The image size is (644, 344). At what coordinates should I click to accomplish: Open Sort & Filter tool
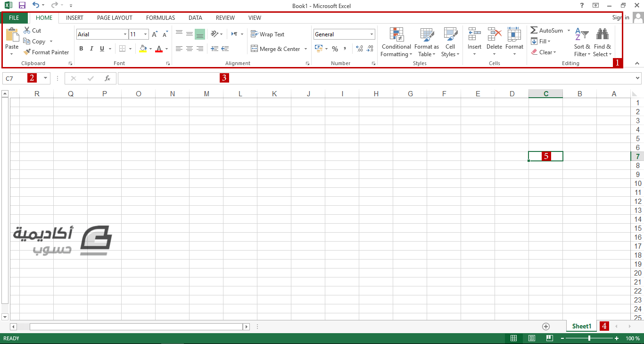point(582,42)
